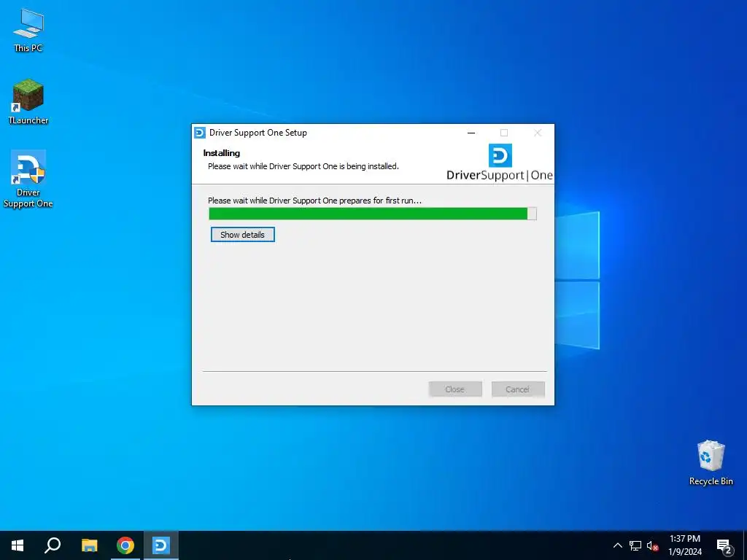
Task: Open the muted volume tray icon
Action: (652, 545)
